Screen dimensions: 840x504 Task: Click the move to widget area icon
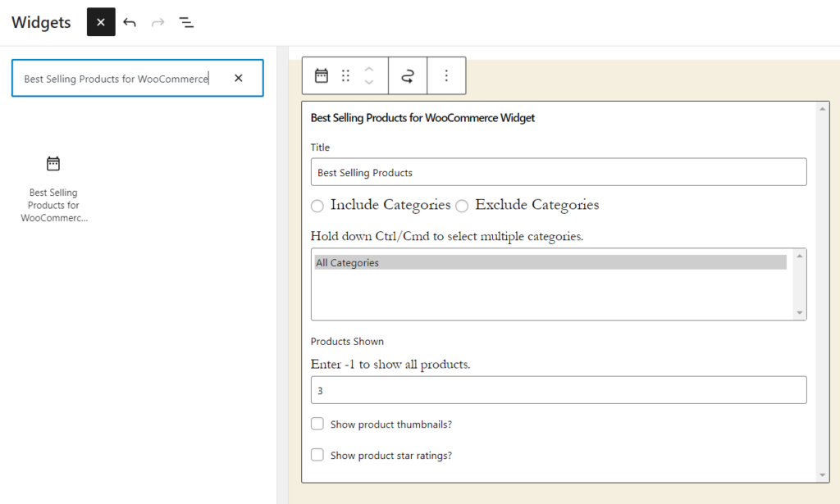(x=408, y=75)
